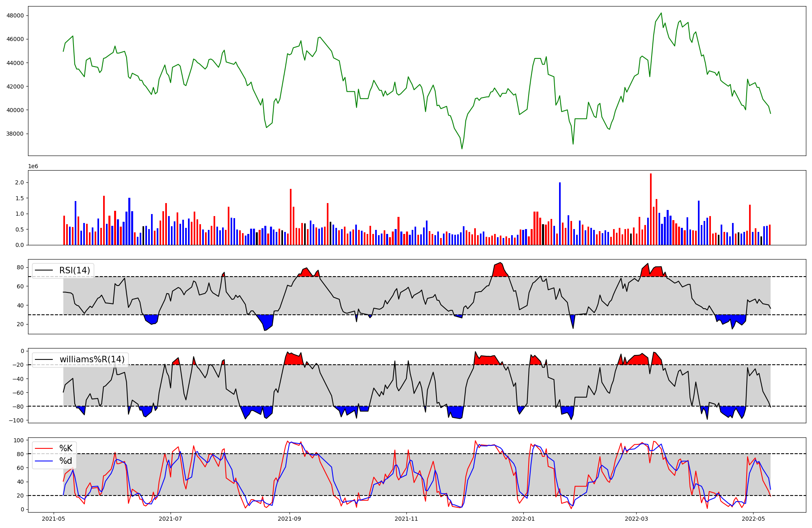
Task: Click the tallest red volume bar
Action: point(651,209)
